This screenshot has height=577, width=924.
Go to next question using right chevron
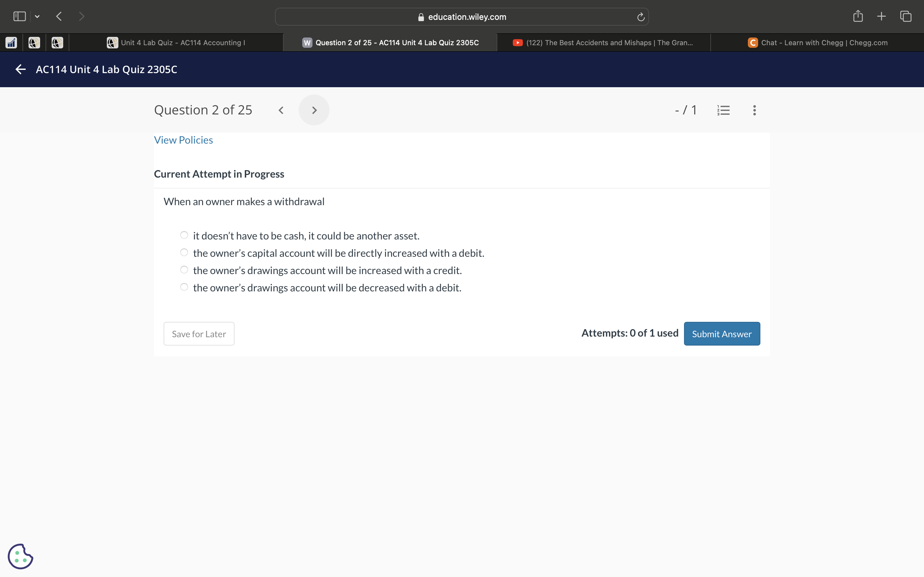[314, 110]
